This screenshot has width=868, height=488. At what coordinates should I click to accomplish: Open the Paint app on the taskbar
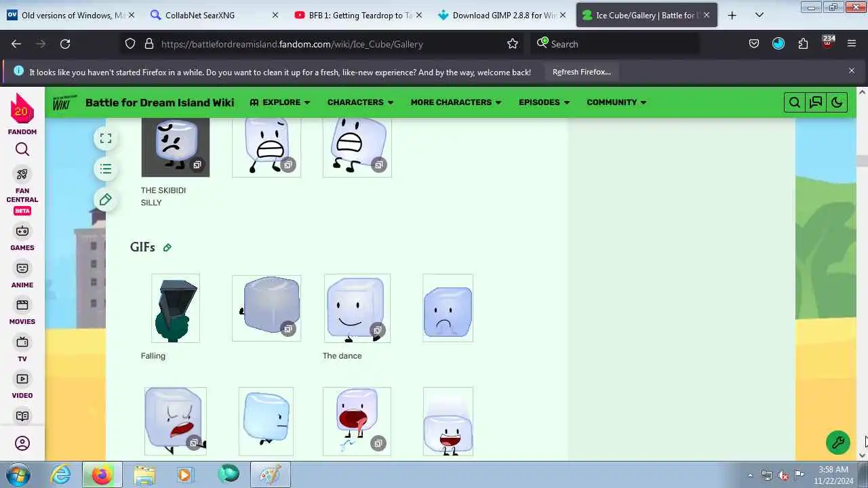pyautogui.click(x=270, y=475)
